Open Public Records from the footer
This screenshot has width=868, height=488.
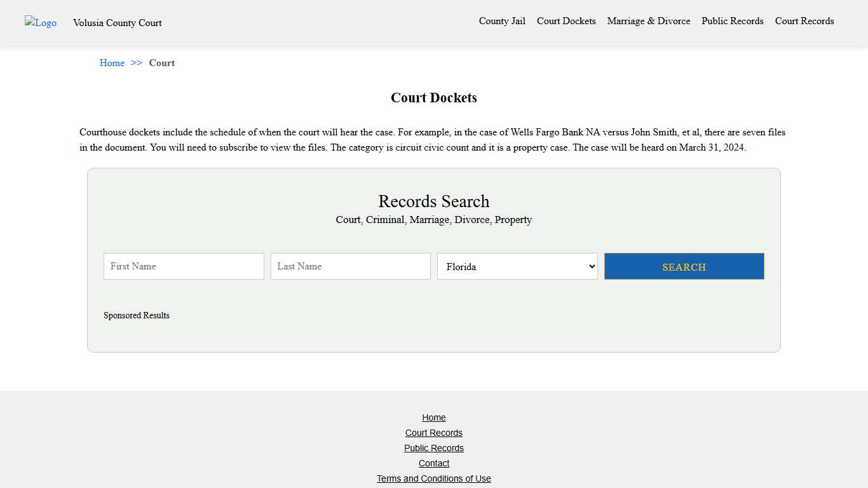(x=434, y=448)
